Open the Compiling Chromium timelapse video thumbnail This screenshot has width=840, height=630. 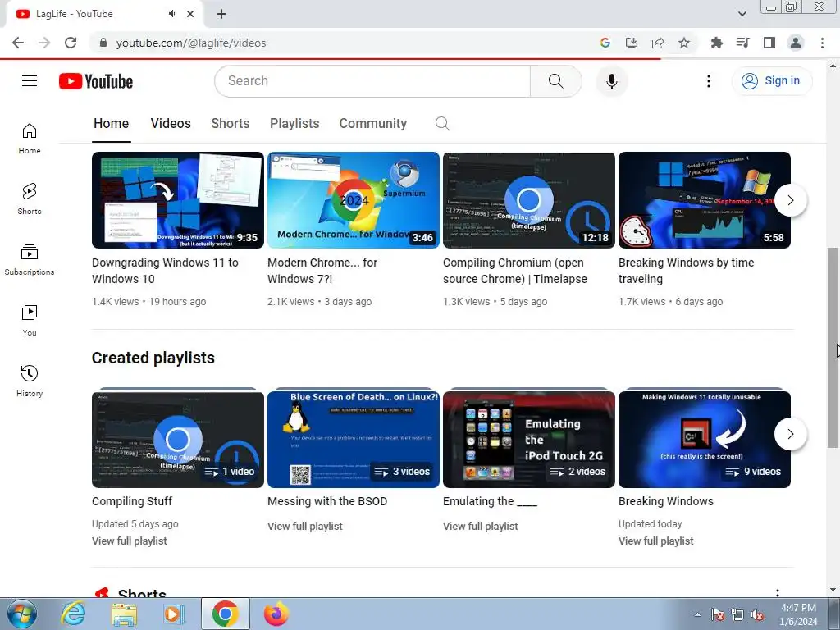[x=529, y=200]
